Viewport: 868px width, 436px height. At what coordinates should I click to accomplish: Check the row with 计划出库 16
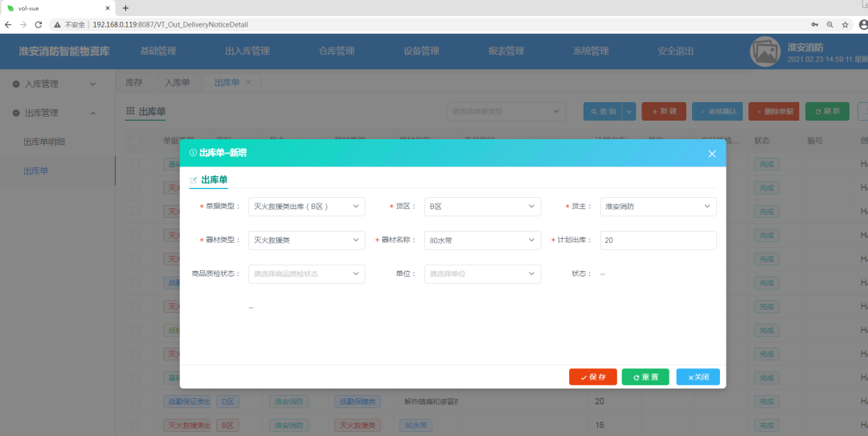tap(135, 425)
